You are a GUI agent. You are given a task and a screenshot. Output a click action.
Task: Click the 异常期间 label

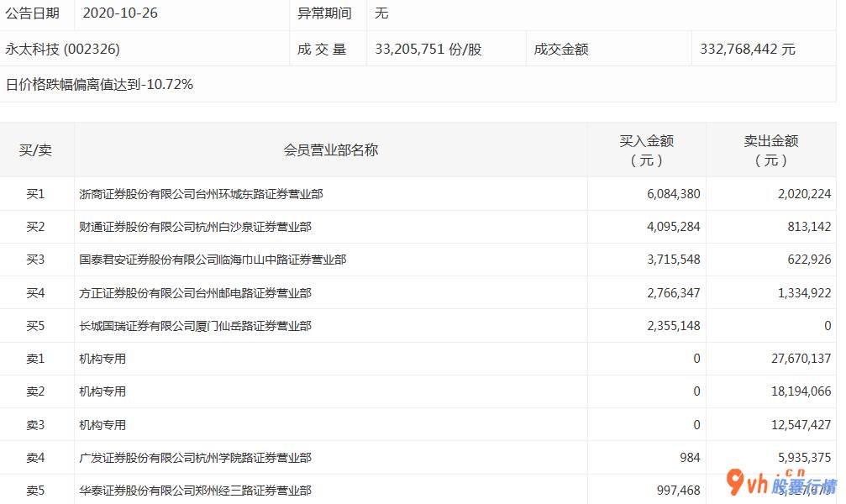point(324,13)
